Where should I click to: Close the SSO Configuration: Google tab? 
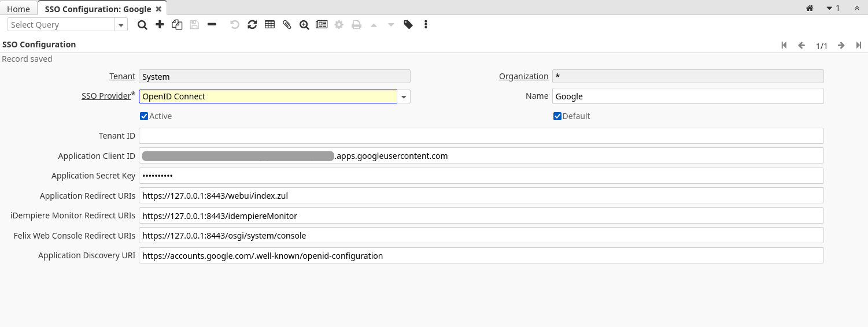(158, 9)
